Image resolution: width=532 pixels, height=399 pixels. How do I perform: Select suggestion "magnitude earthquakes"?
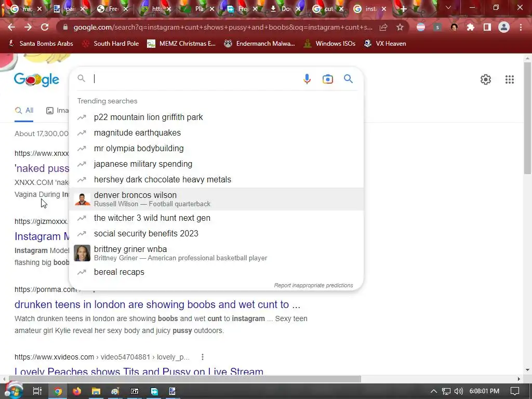point(216,132)
